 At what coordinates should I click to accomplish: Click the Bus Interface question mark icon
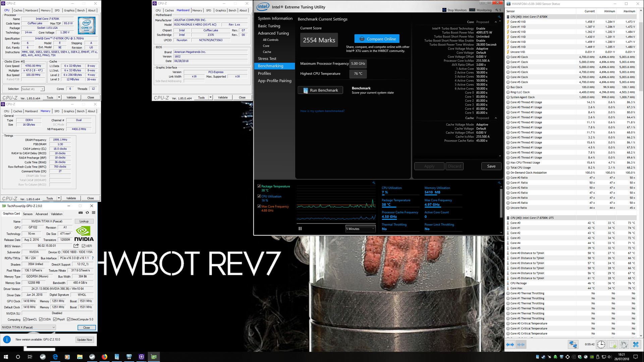tap(93, 258)
